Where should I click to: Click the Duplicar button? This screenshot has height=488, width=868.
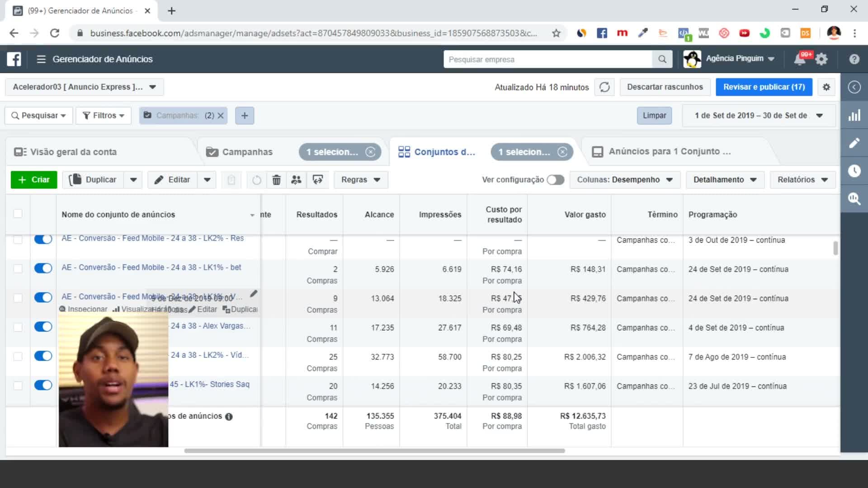(93, 180)
